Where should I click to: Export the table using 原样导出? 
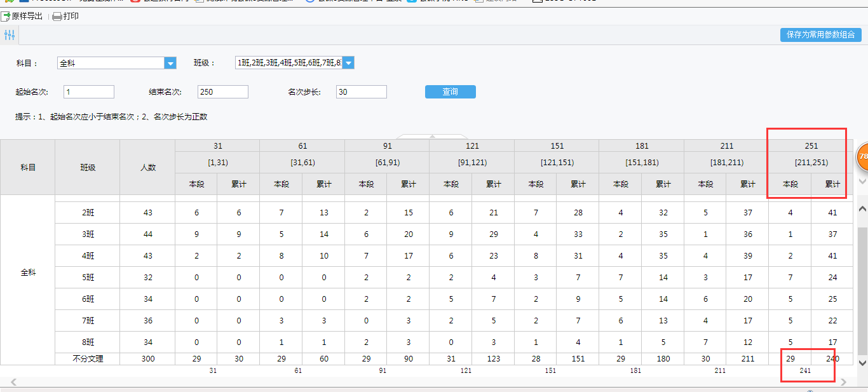(x=22, y=16)
